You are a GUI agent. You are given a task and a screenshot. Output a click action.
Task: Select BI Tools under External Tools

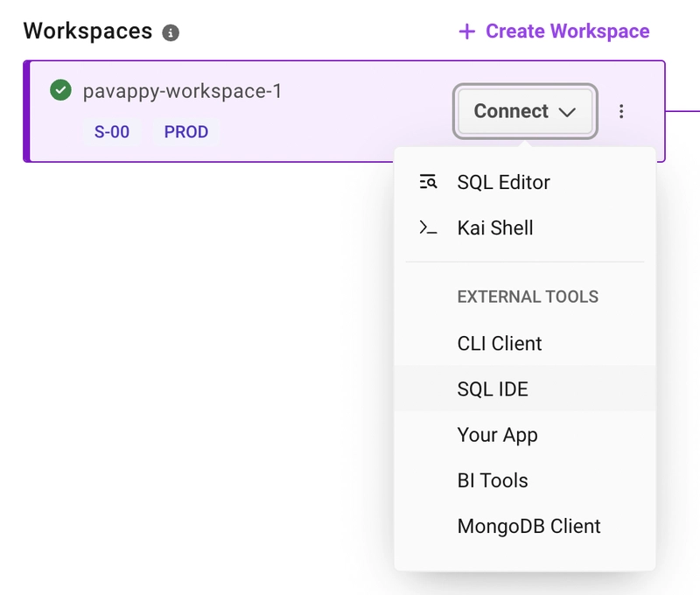(525, 480)
